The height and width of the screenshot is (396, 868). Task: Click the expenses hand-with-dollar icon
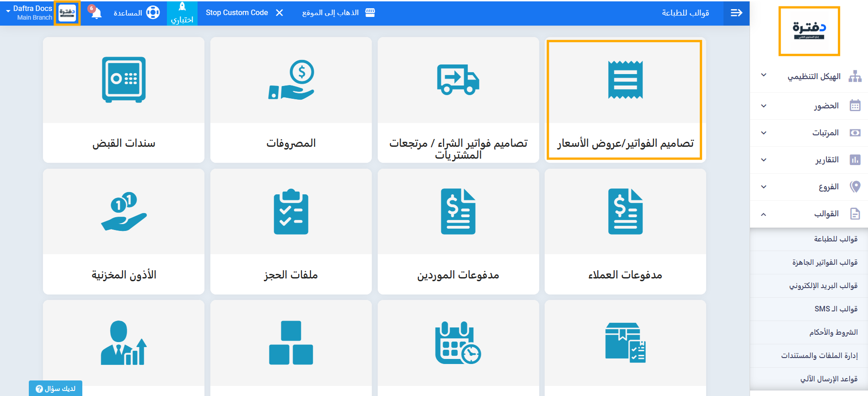click(x=291, y=80)
